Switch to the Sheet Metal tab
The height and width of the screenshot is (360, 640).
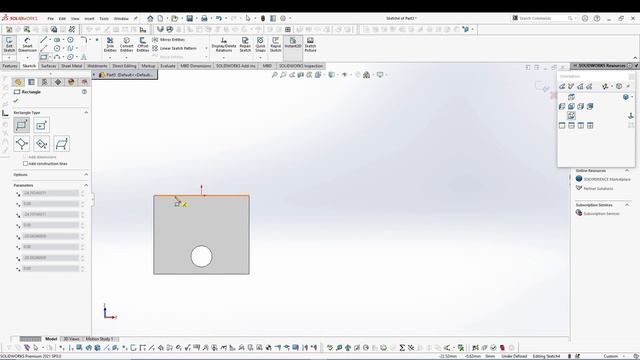click(71, 66)
